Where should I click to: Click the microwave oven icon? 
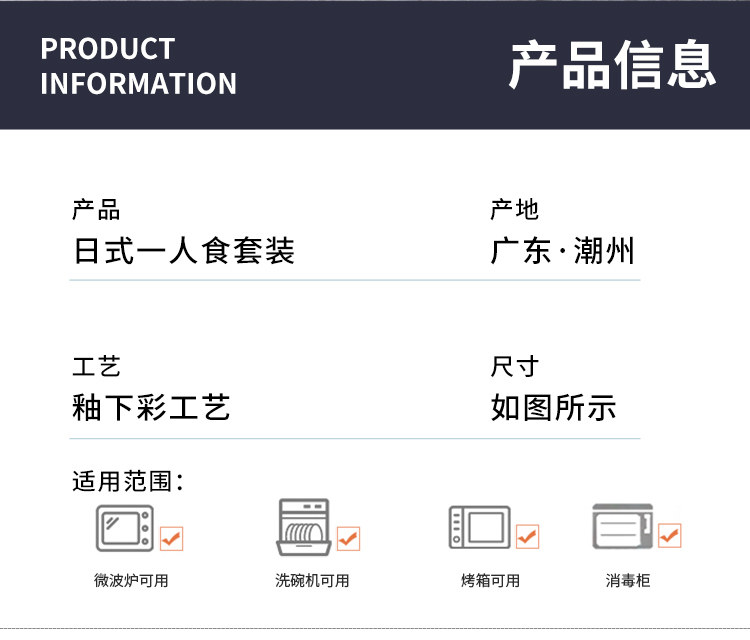(126, 529)
